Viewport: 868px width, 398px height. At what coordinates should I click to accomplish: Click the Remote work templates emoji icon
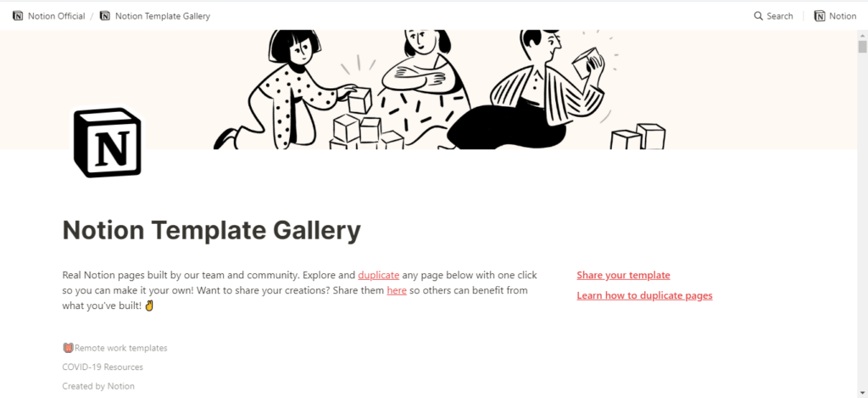[x=68, y=348]
